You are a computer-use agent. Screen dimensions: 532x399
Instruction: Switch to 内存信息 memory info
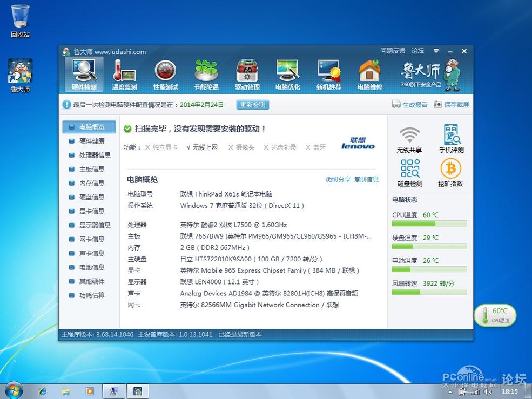[89, 183]
